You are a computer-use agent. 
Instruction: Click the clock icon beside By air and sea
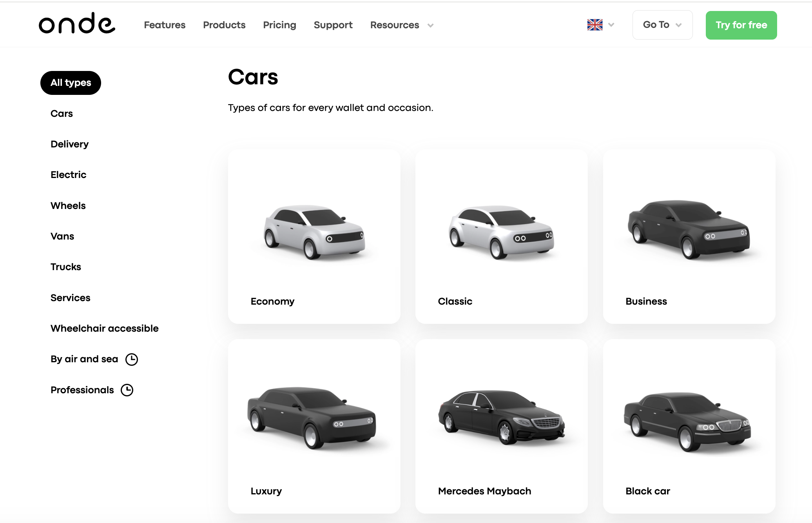click(132, 359)
